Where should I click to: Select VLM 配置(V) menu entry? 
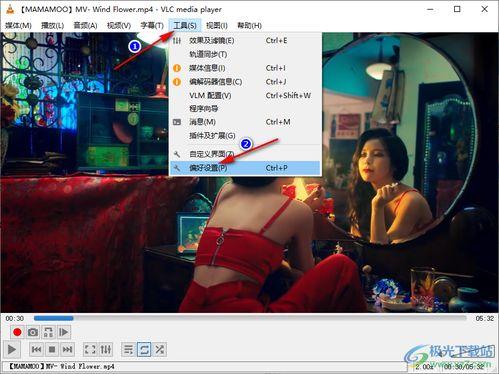pyautogui.click(x=245, y=95)
